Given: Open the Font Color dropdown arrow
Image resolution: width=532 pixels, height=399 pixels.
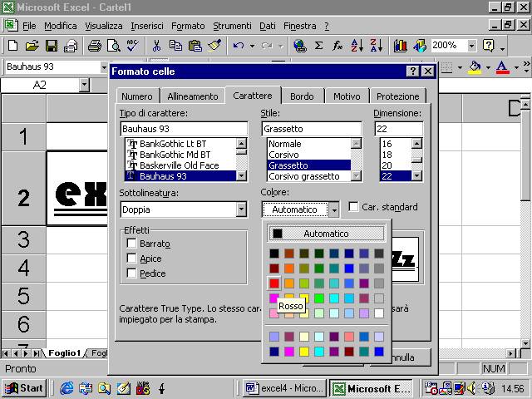Looking at the screenshot, I should (516, 67).
